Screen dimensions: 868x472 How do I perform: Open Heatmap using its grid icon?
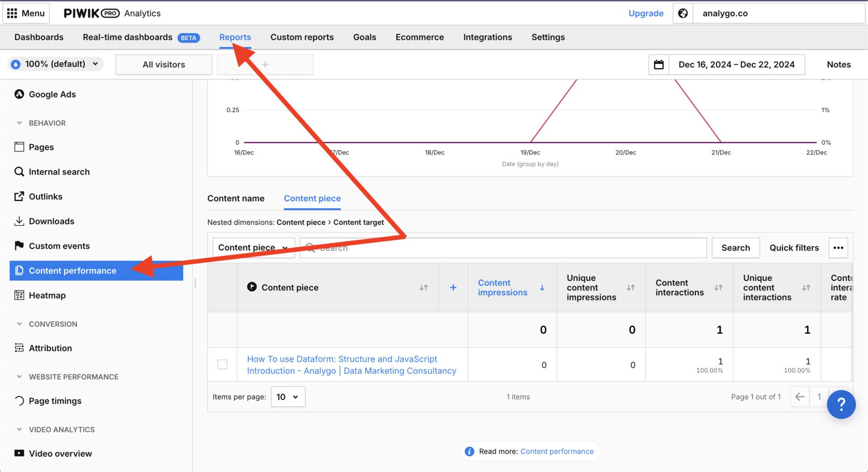coord(19,295)
